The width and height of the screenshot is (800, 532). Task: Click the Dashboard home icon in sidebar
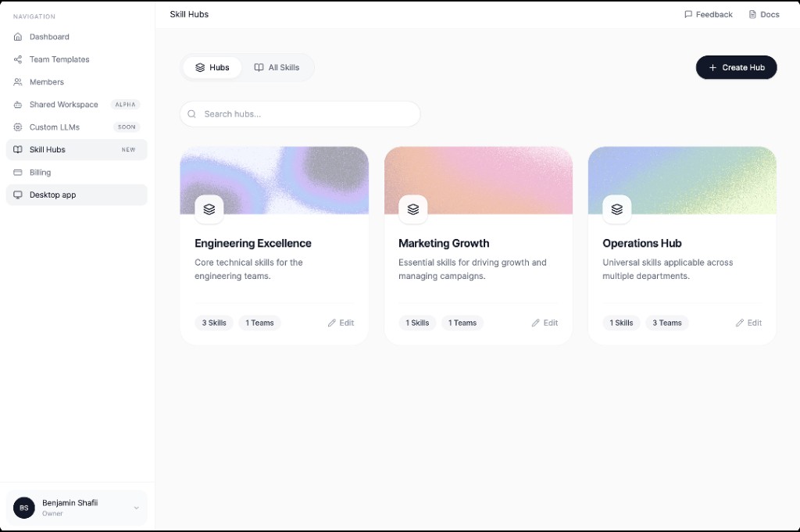[x=18, y=37]
